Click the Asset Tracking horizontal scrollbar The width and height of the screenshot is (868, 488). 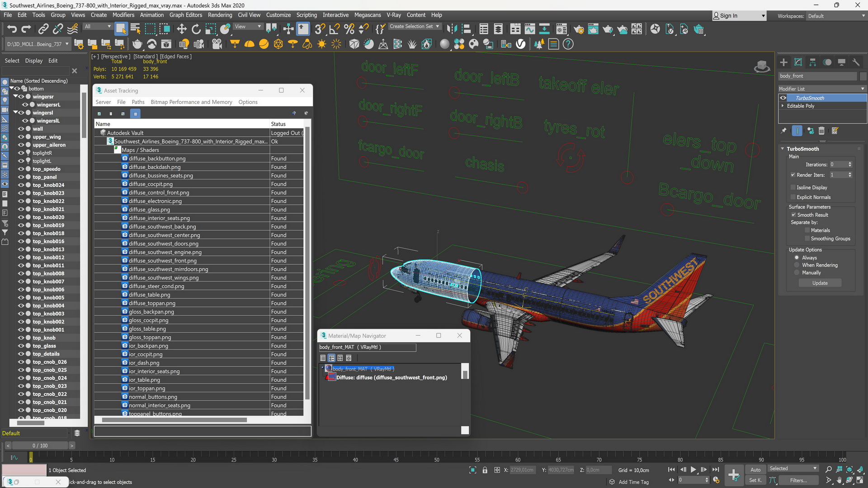tap(175, 420)
